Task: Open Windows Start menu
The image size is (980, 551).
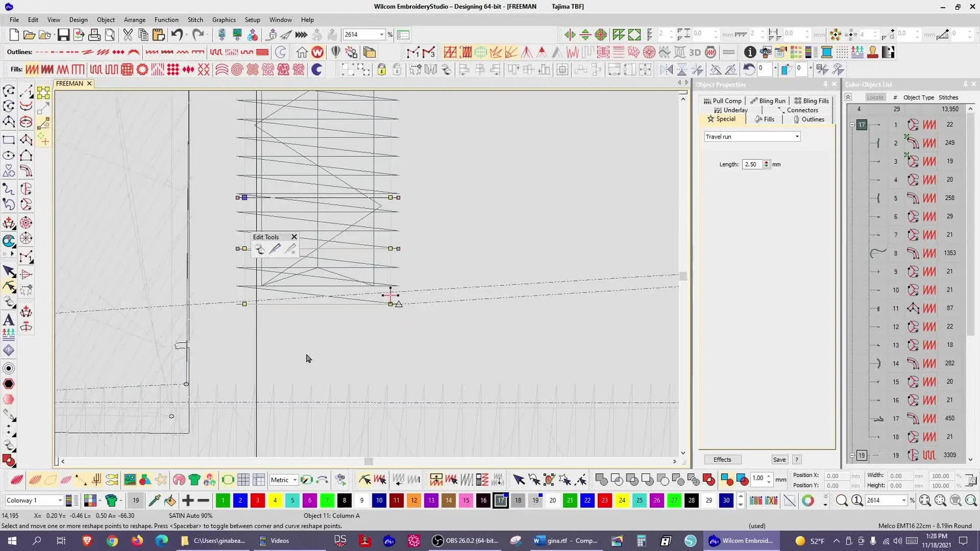Action: (12, 541)
